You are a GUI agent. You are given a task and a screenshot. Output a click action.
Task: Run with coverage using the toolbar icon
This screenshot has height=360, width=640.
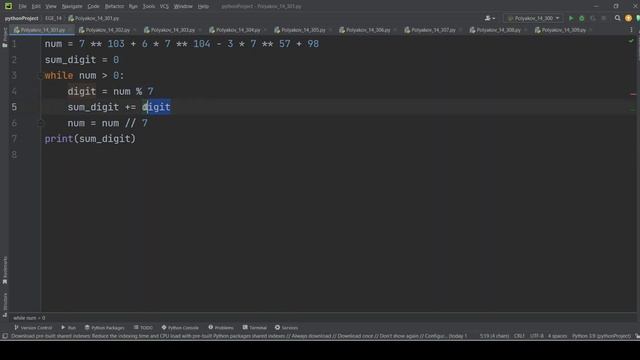(593, 18)
